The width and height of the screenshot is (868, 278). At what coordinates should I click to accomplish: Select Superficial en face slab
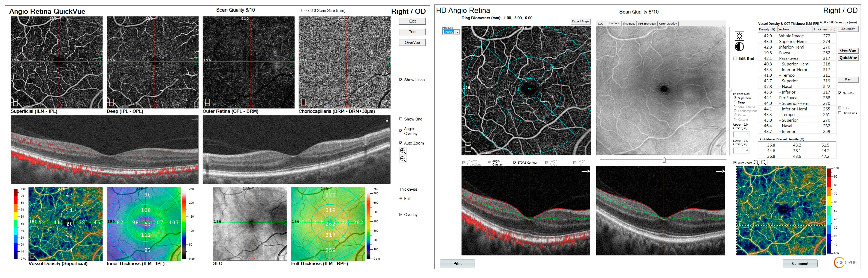point(735,98)
